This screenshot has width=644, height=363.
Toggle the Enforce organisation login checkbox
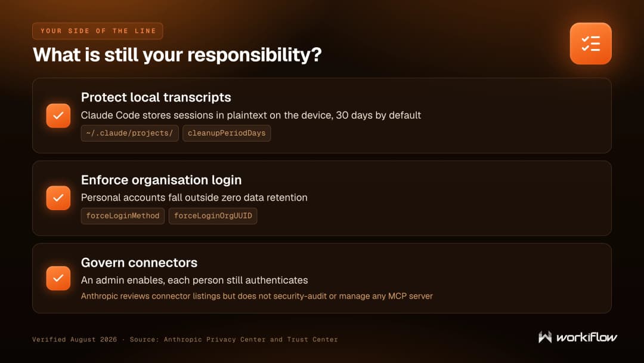pos(58,198)
